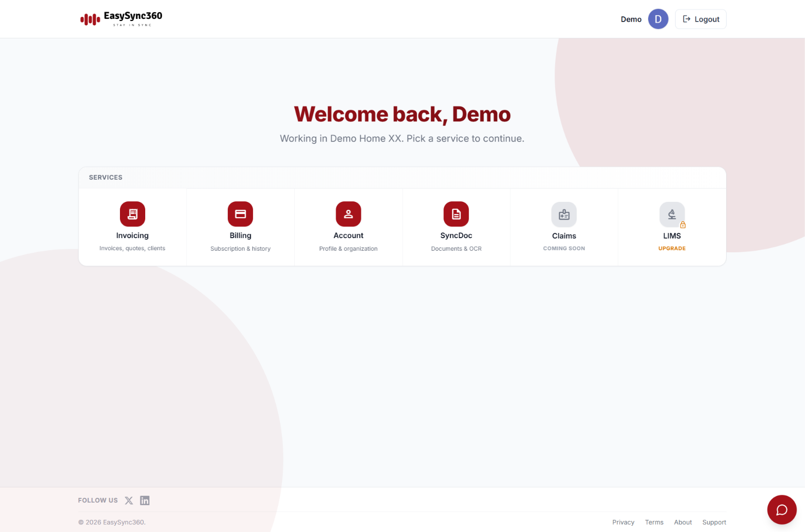Visit the X (Twitter) profile
The width and height of the screenshot is (805, 532).
[129, 500]
